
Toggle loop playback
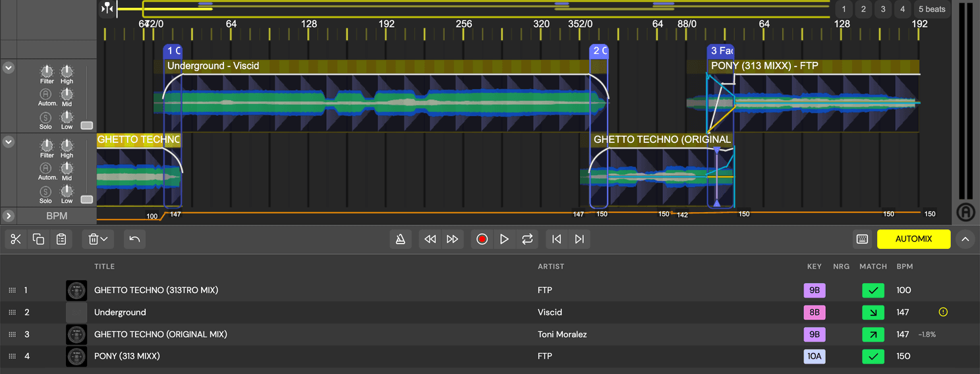pos(527,239)
